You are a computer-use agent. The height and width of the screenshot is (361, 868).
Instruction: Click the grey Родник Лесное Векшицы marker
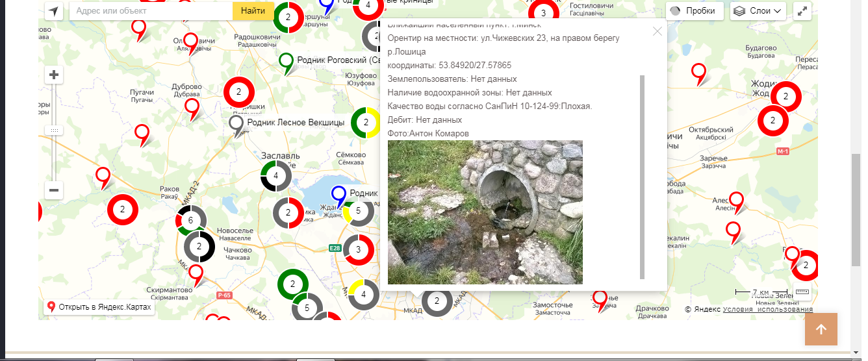click(236, 124)
